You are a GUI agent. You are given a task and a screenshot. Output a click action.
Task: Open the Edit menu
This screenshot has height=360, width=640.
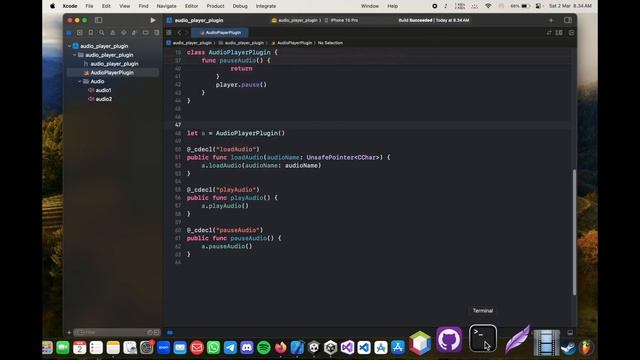point(106,6)
